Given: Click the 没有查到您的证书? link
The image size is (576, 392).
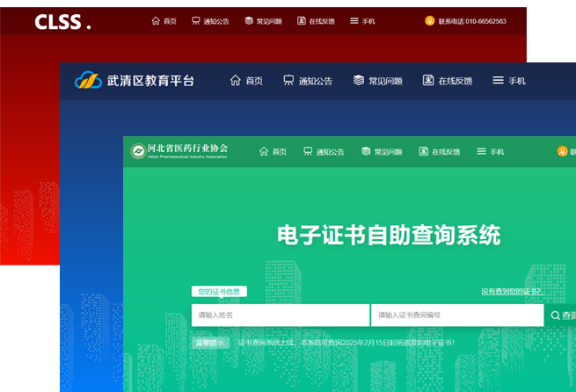Looking at the screenshot, I should pos(511,292).
